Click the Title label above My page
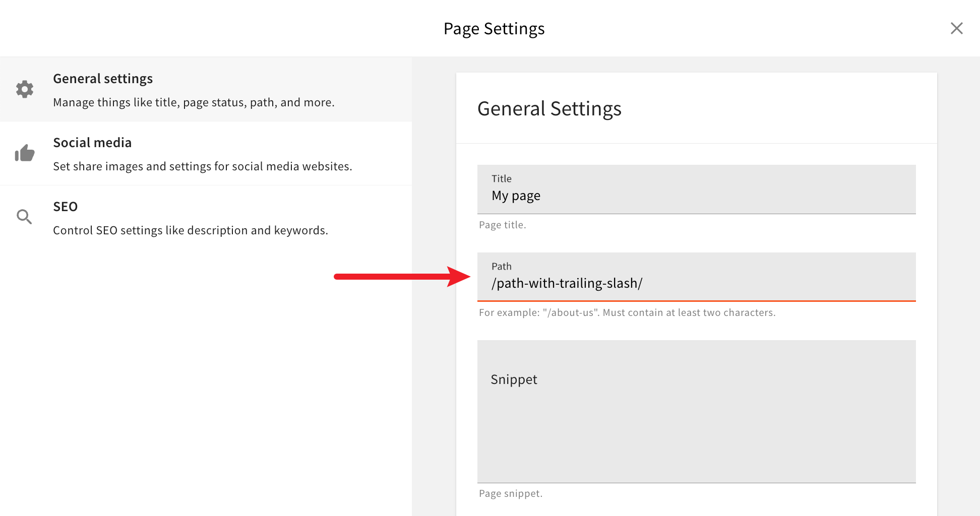The height and width of the screenshot is (516, 980). tap(501, 178)
